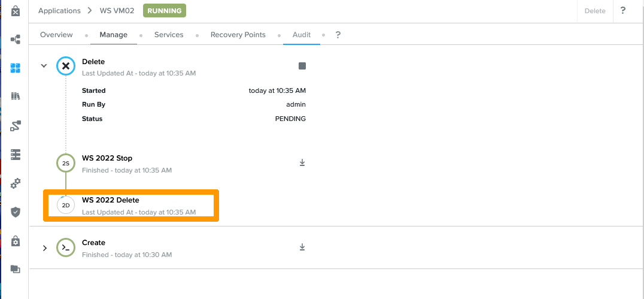644x299 pixels.
Task: Expand the Create action row
Action: [x=44, y=247]
